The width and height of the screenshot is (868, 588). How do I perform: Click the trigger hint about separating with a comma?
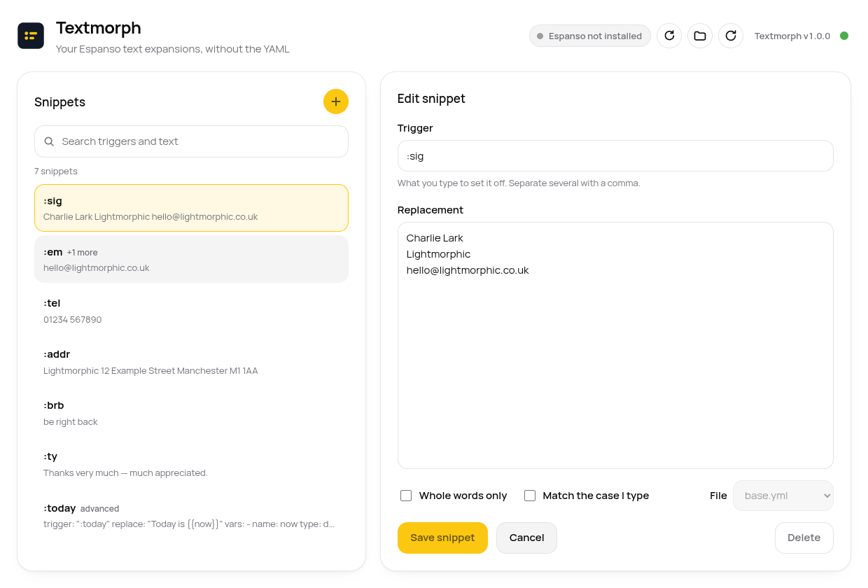[x=519, y=183]
